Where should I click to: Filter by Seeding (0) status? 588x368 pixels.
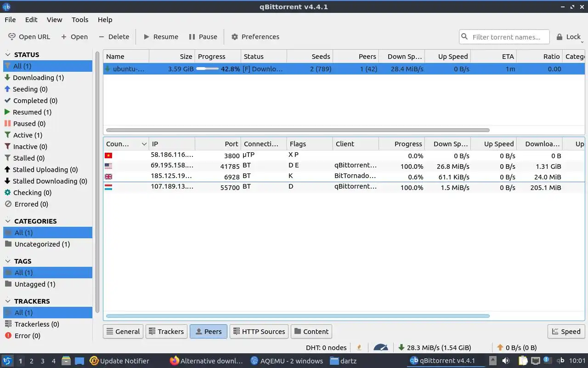tap(48, 89)
